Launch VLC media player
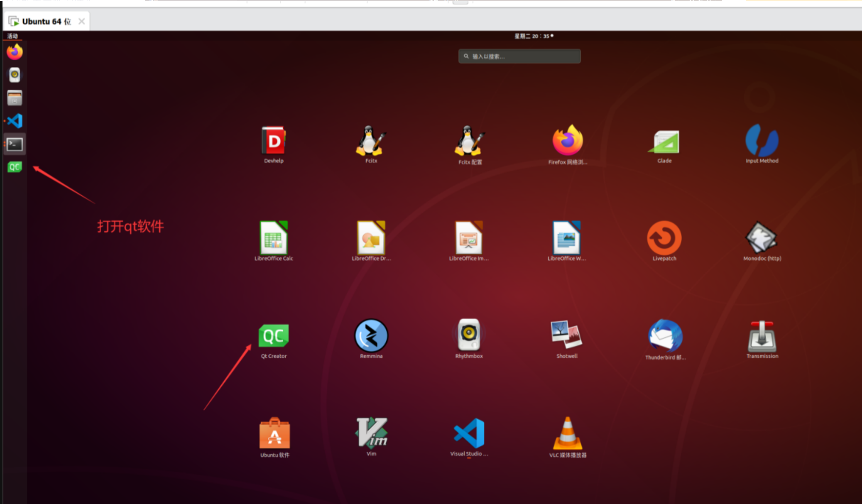 [x=567, y=433]
